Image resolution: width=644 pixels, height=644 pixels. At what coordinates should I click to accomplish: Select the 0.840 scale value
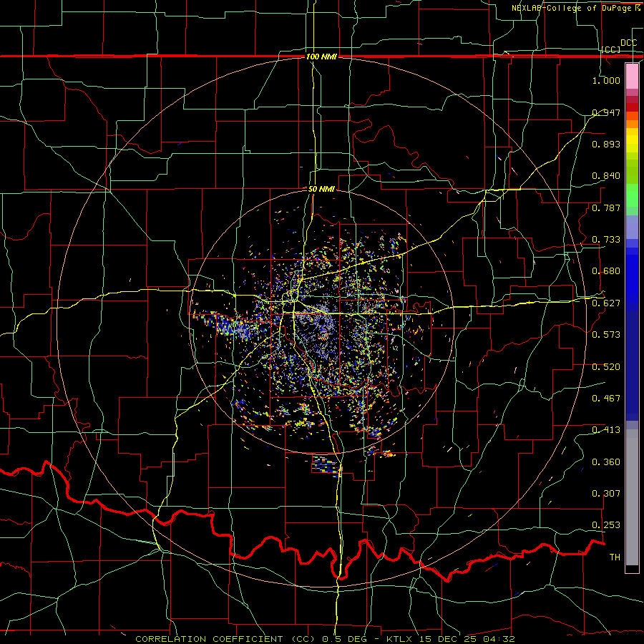coord(606,176)
